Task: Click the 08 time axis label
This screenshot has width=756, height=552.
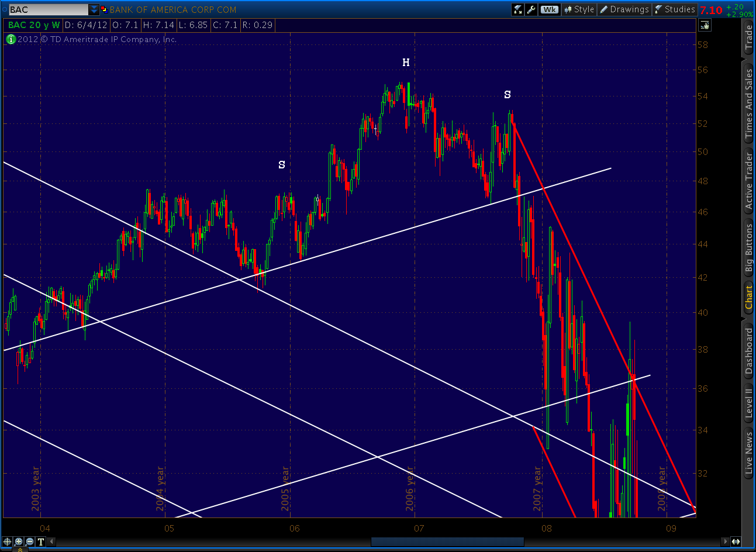Action: [x=546, y=529]
